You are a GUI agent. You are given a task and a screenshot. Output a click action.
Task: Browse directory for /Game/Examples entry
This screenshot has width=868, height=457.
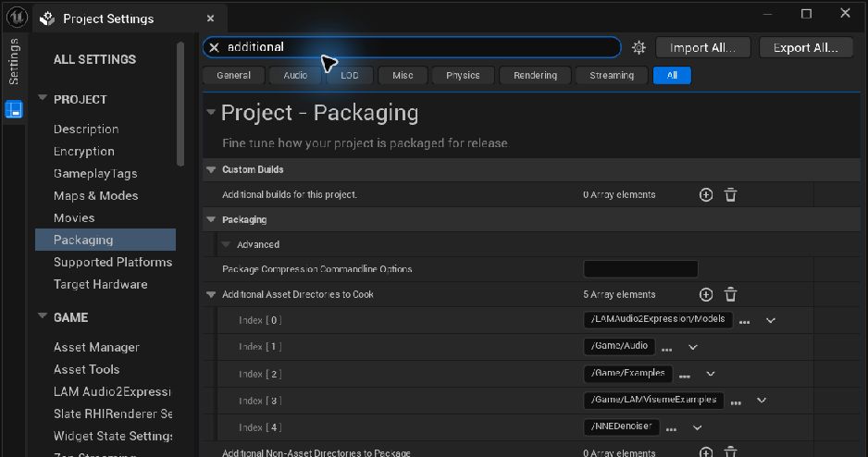[685, 375]
